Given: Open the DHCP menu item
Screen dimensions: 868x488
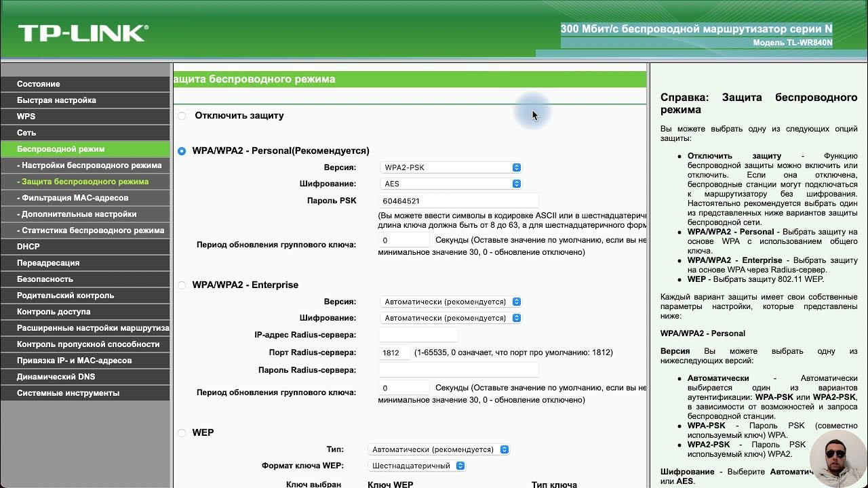Looking at the screenshot, I should (85, 247).
